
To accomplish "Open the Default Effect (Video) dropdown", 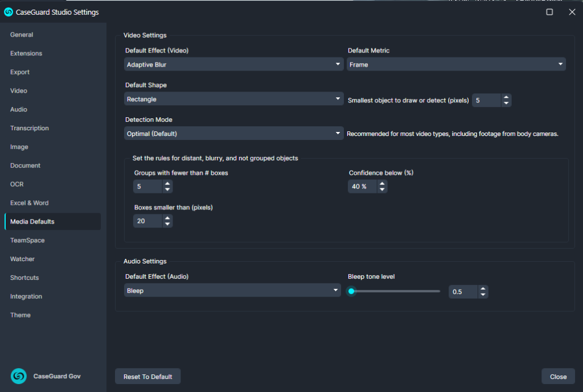I will point(234,64).
